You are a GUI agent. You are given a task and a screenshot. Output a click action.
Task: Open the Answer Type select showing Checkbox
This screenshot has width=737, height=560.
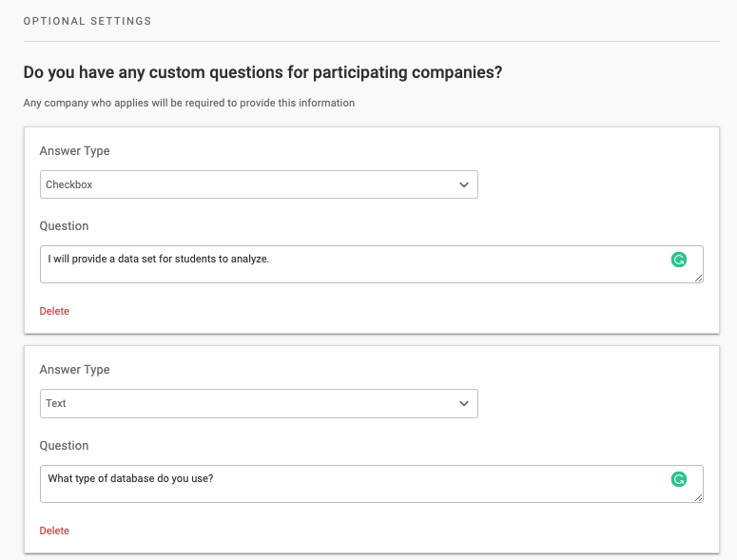[259, 184]
